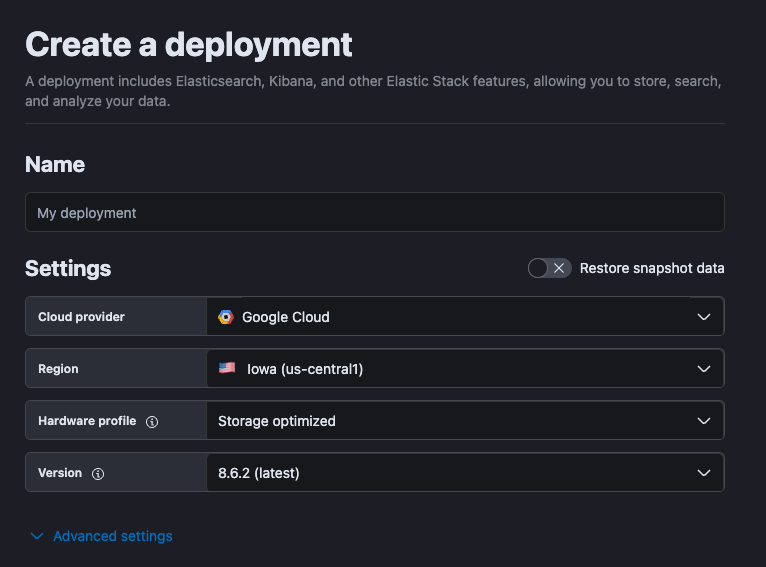Toggle the Restore snapshot data switch

click(549, 268)
